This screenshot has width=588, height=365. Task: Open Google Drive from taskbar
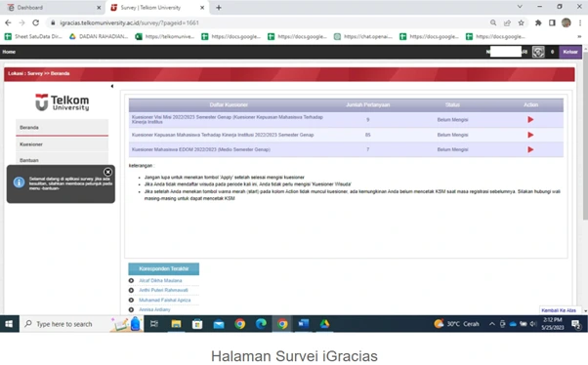pyautogui.click(x=324, y=324)
